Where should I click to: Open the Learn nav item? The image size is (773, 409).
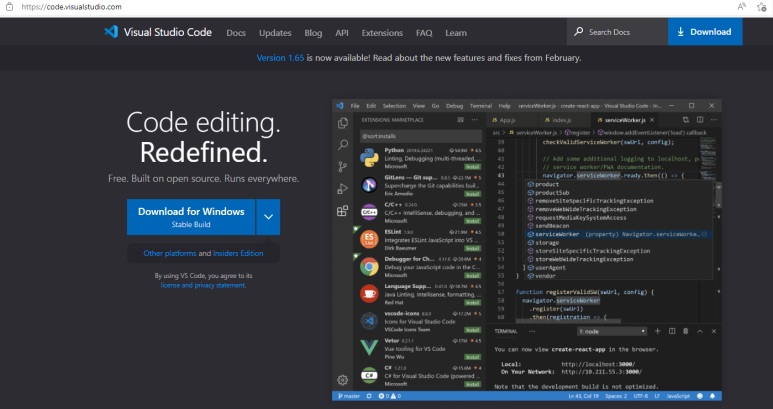click(456, 33)
